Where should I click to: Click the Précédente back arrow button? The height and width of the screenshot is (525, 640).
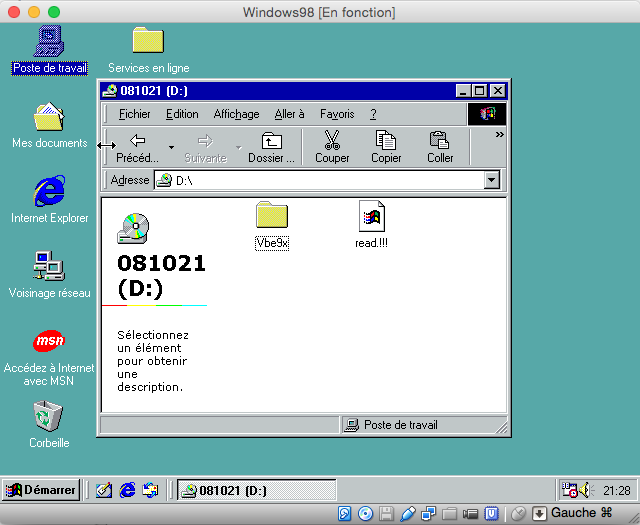137,147
